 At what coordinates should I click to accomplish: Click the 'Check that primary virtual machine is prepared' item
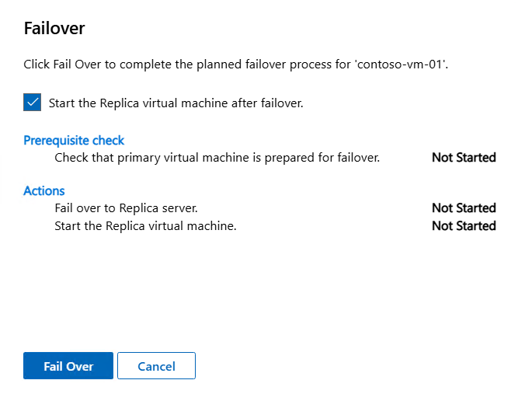point(217,158)
